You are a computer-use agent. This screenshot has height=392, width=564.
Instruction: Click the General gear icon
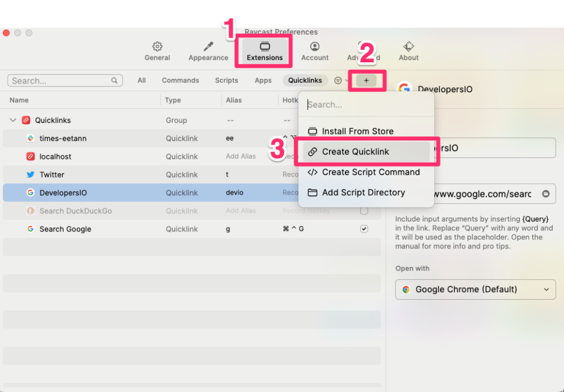[157, 46]
